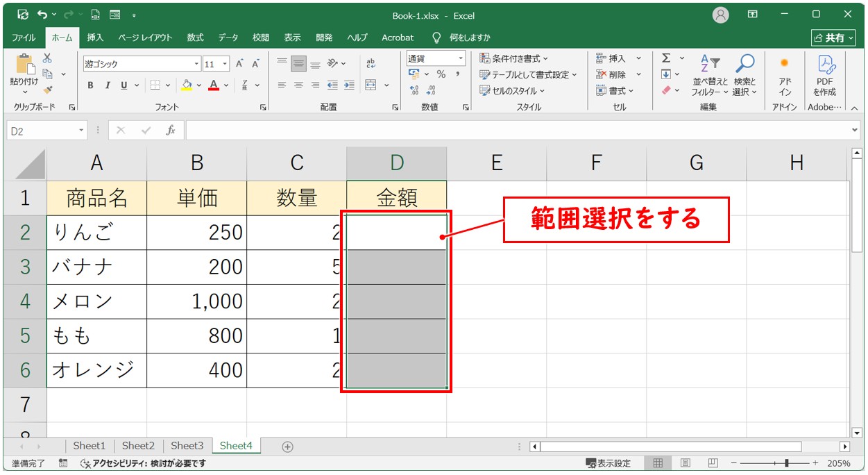Click the orientation (angled text) icon
This screenshot has height=475, width=868.
[x=332, y=64]
